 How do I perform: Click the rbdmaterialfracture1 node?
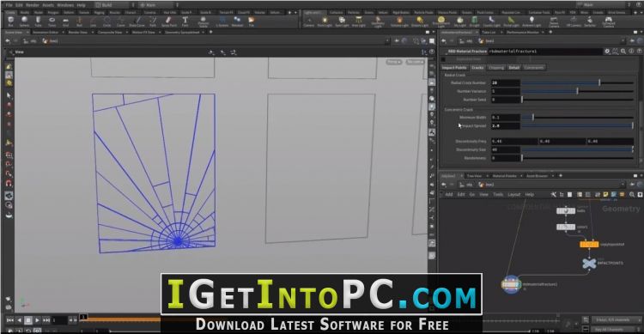tap(511, 284)
